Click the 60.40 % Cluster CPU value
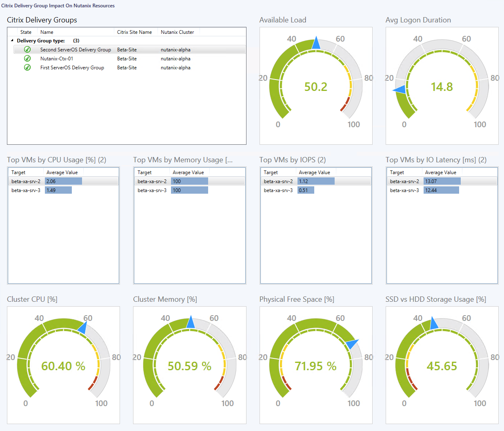504x431 pixels. [63, 366]
